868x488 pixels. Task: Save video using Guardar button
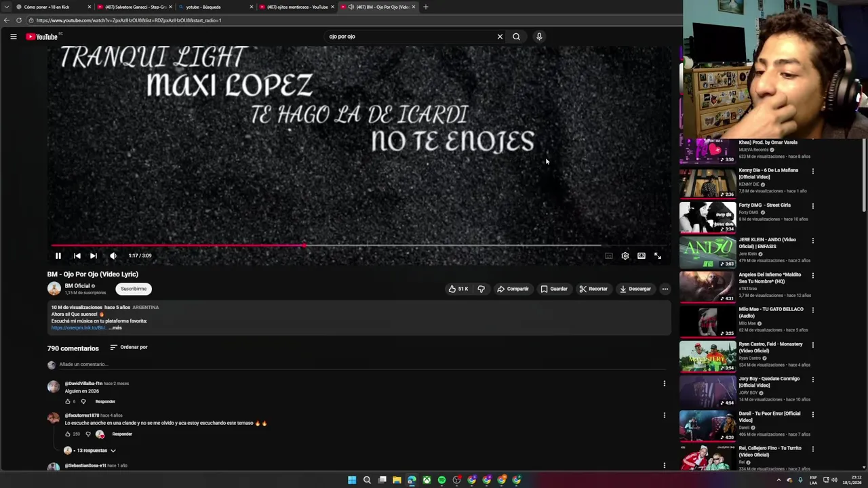tap(554, 289)
